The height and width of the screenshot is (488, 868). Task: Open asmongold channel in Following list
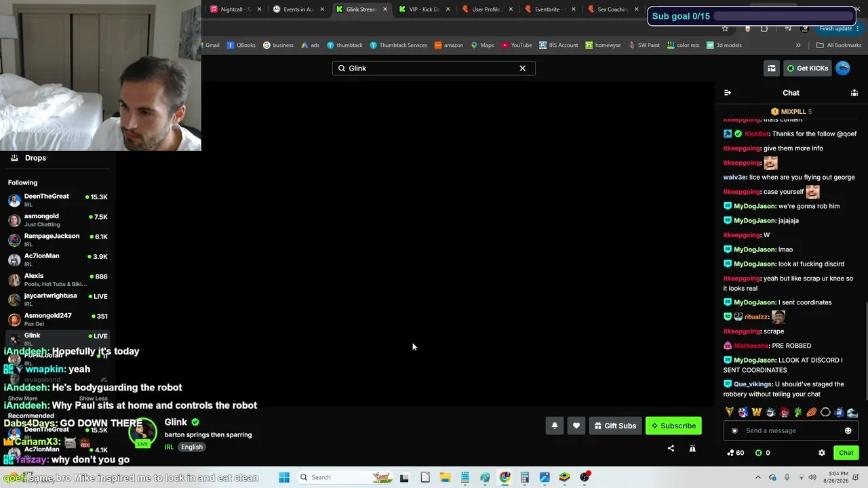pyautogui.click(x=58, y=220)
